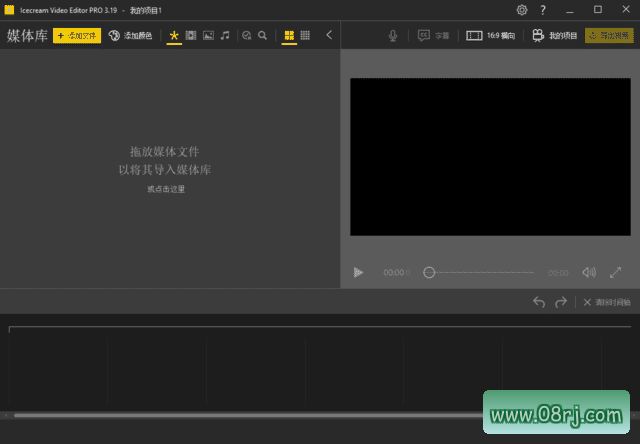Select the star all-media filter tab
The width and height of the screenshot is (640, 444).
click(174, 36)
